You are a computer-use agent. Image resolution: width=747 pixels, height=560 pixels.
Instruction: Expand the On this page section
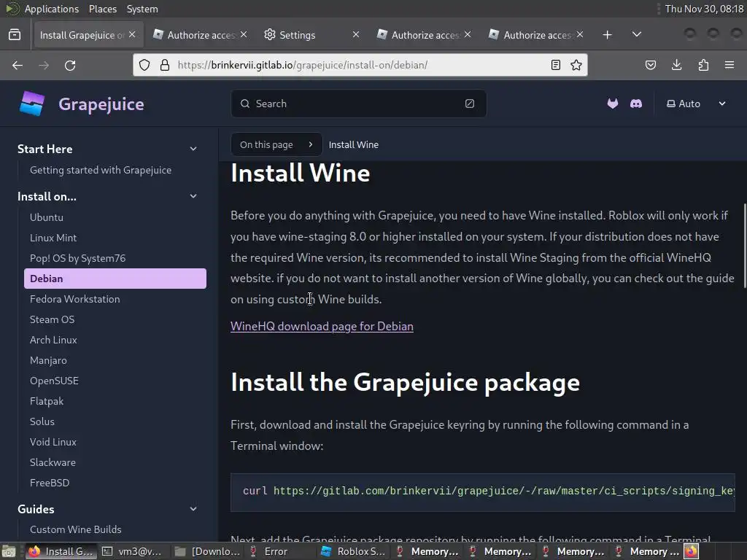(276, 144)
